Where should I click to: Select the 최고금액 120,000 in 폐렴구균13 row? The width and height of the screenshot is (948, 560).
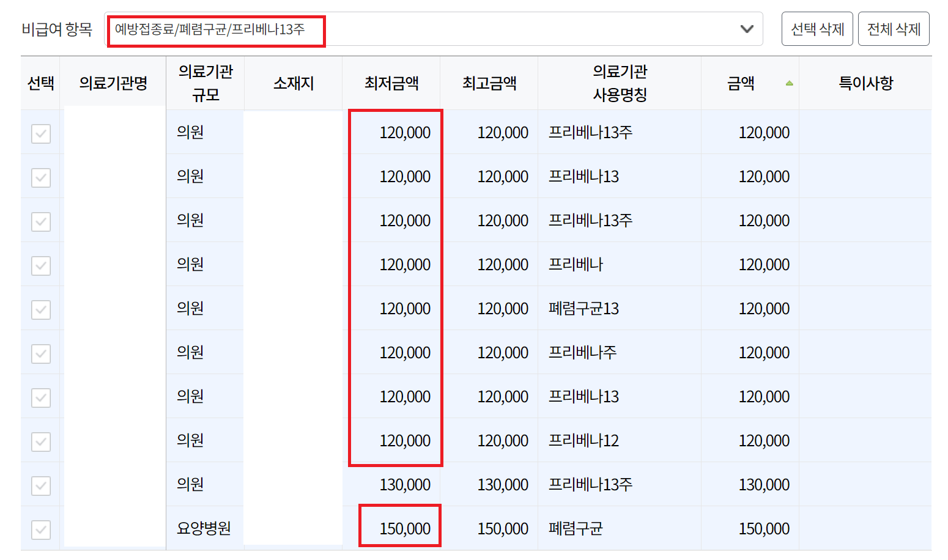click(503, 309)
